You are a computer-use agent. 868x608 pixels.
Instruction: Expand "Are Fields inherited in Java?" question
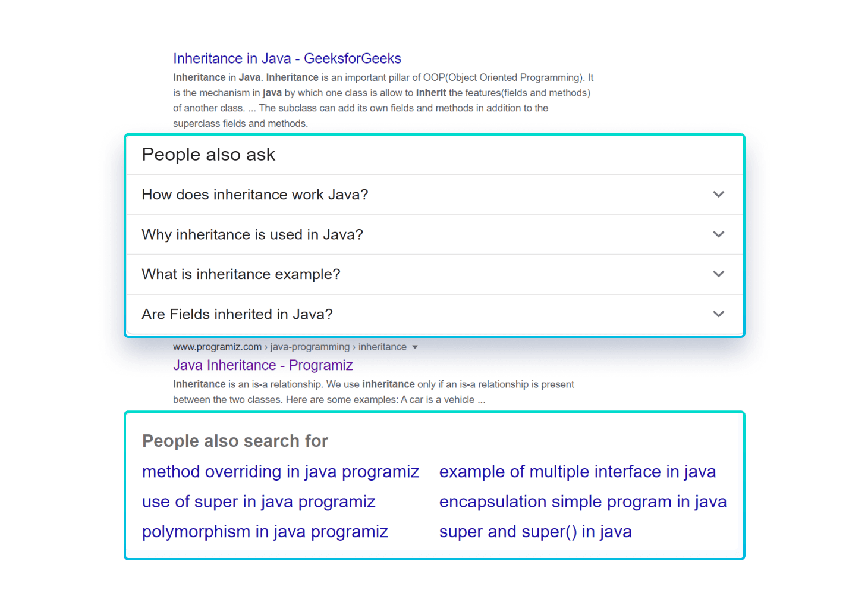click(237, 314)
